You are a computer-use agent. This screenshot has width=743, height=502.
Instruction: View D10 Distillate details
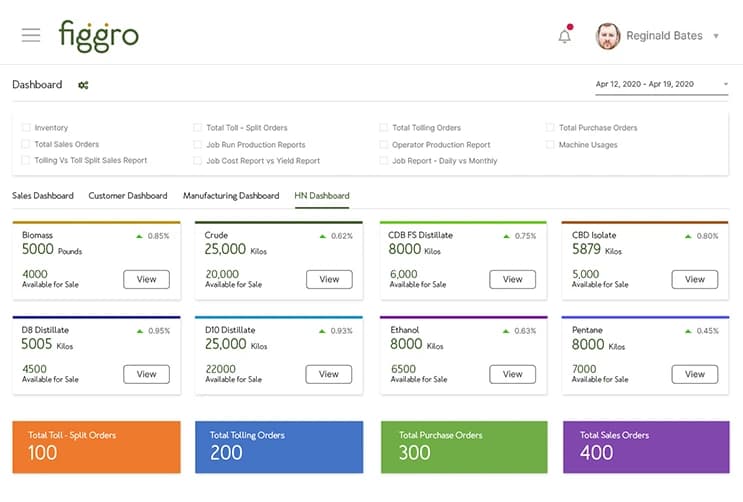[x=329, y=374]
